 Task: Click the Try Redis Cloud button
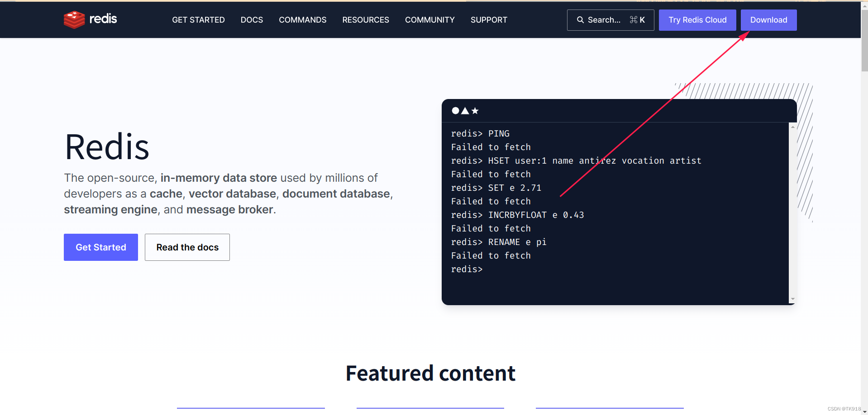click(x=697, y=20)
